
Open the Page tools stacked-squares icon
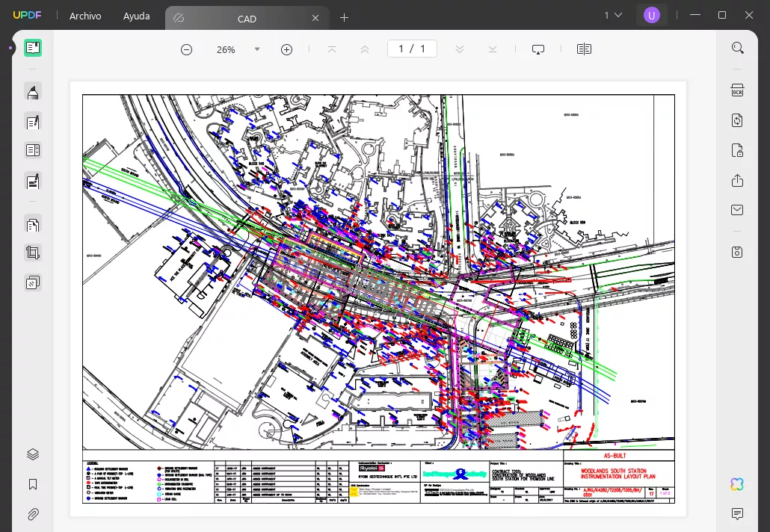pyautogui.click(x=33, y=282)
